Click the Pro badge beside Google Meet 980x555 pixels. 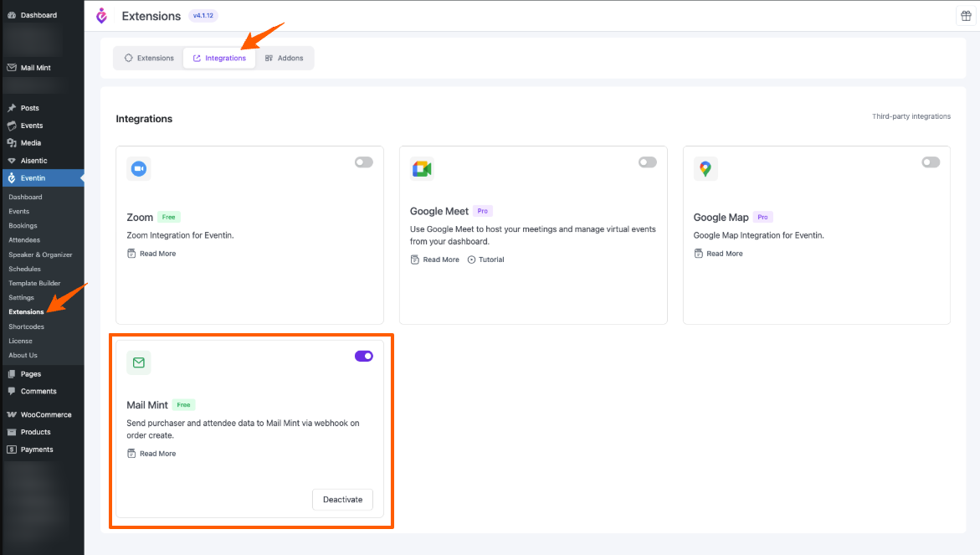pyautogui.click(x=483, y=211)
